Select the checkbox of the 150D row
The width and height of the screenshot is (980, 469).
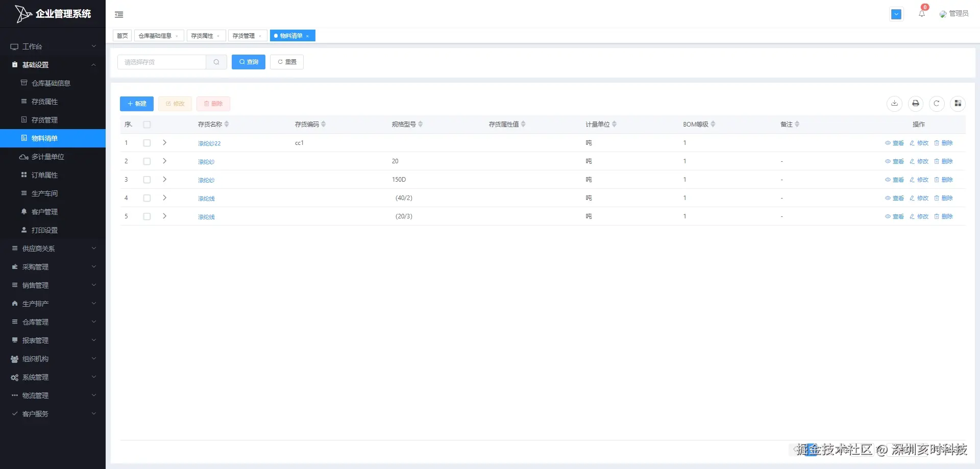(147, 180)
